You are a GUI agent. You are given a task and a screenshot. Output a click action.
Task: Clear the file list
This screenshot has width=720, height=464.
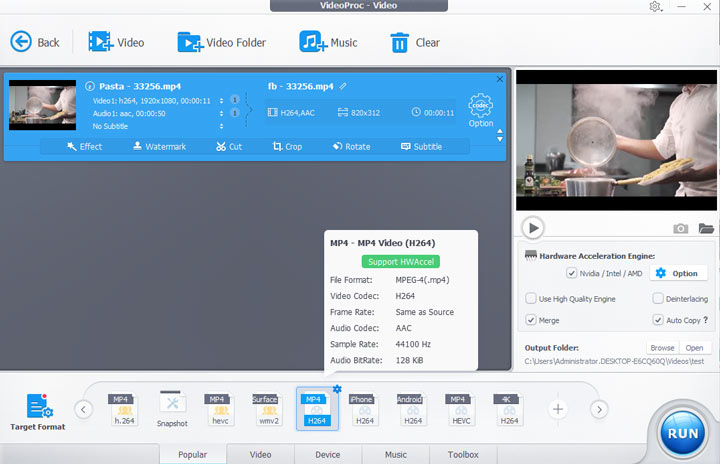tap(415, 42)
